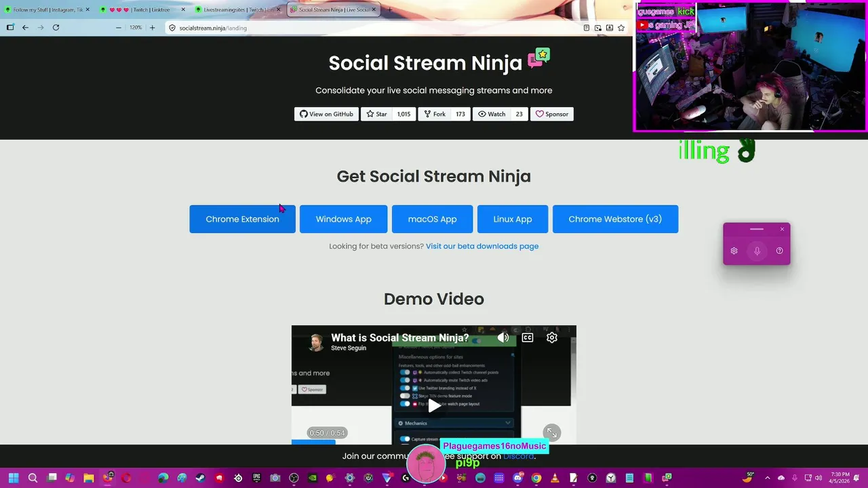Open VLC media player icon

click(555, 478)
